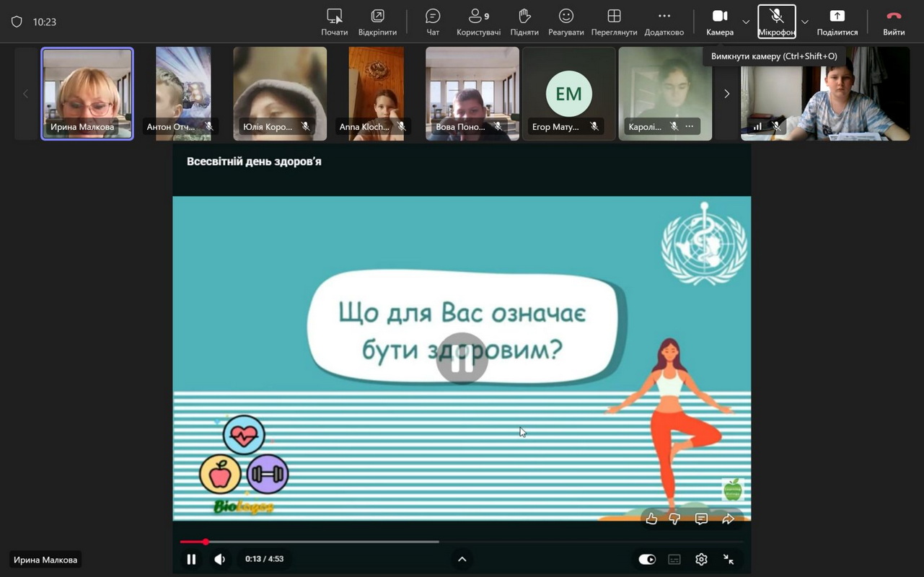Leave the meeting with Вийти
The height and width of the screenshot is (577, 924).
894,22
